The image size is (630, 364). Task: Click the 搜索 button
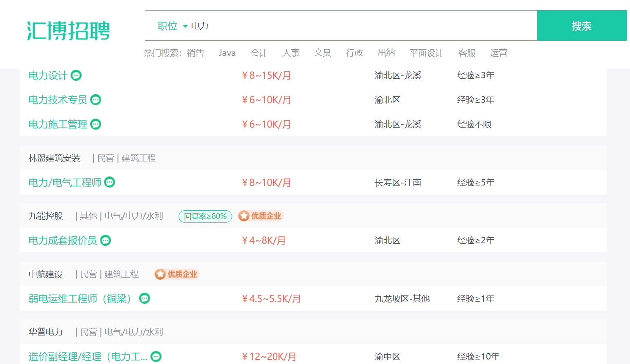click(x=582, y=26)
